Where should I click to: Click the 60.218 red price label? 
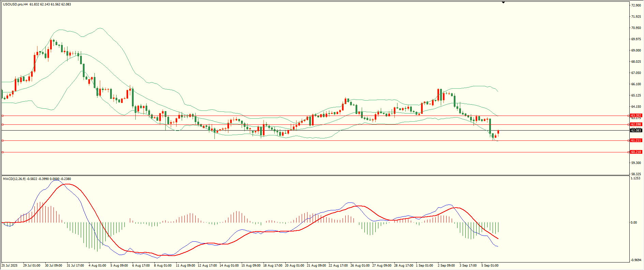[x=636, y=152]
